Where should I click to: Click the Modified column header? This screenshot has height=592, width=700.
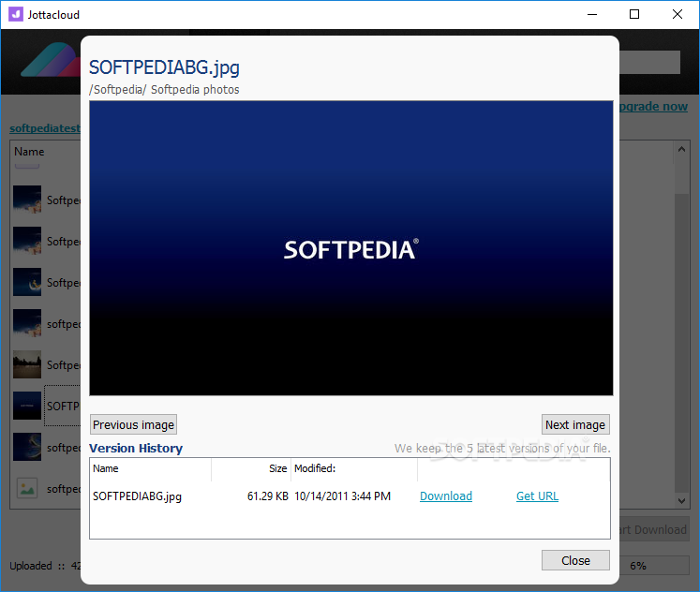coord(354,468)
